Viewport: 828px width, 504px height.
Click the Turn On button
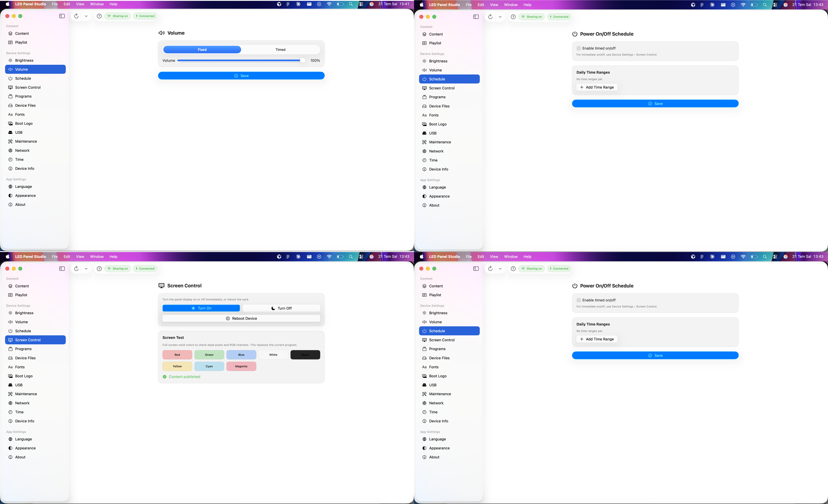201,308
